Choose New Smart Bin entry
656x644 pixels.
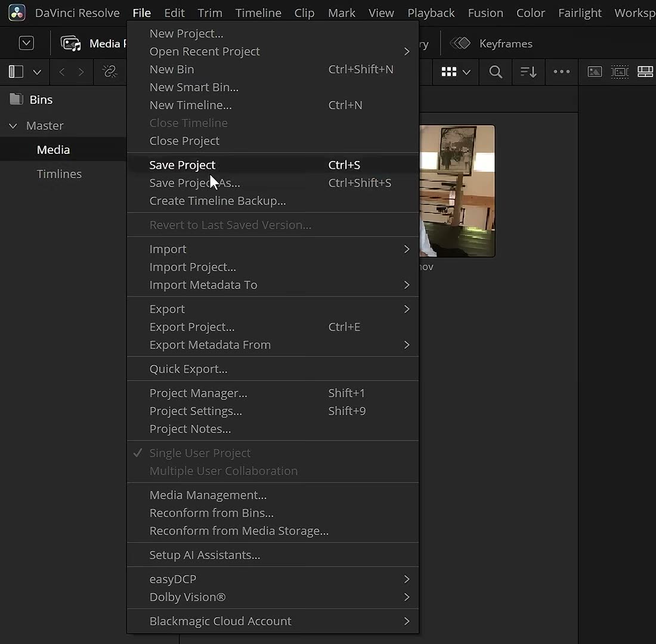tap(273, 88)
